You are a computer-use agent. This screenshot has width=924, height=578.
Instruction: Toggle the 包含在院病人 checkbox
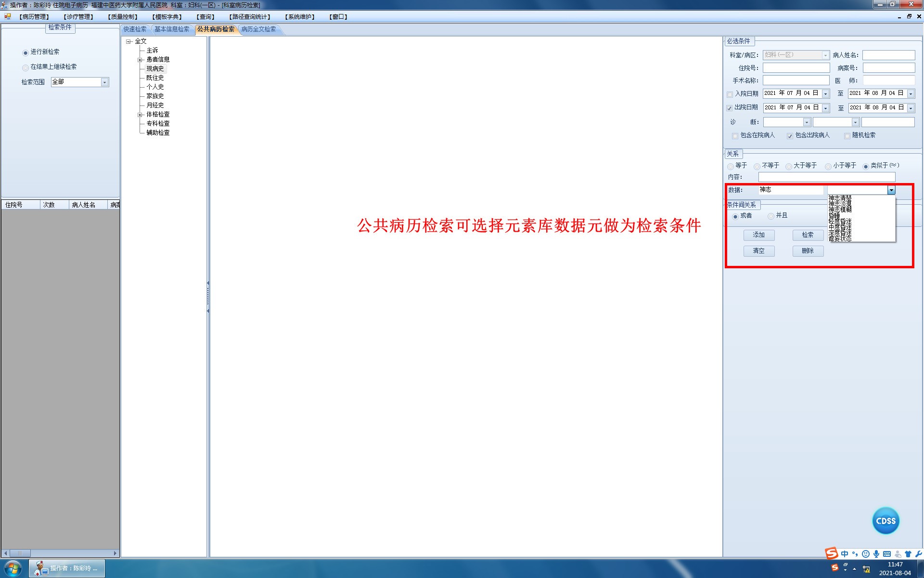click(x=735, y=136)
